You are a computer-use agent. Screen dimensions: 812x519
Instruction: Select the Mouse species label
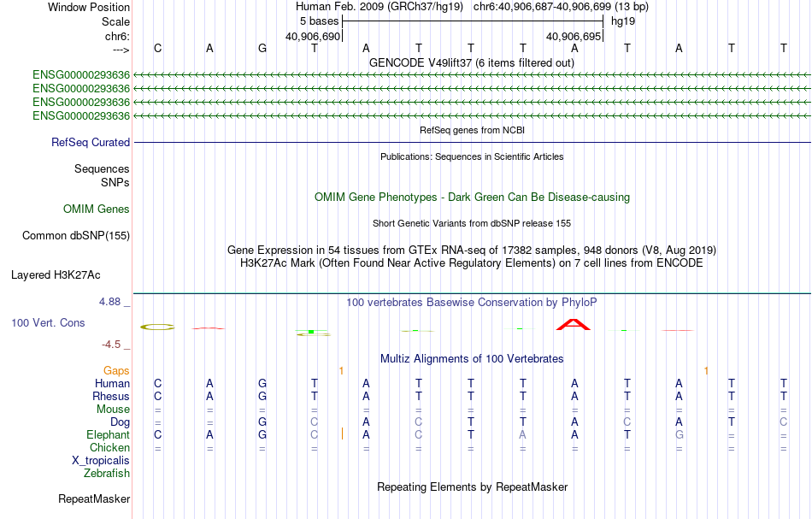114,410
